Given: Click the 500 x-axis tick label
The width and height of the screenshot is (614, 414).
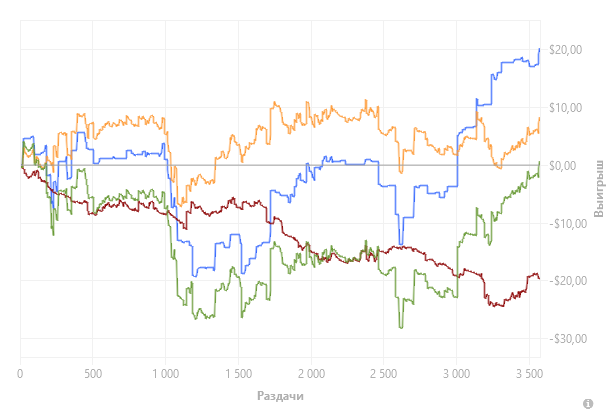Looking at the screenshot, I should tap(93, 374).
